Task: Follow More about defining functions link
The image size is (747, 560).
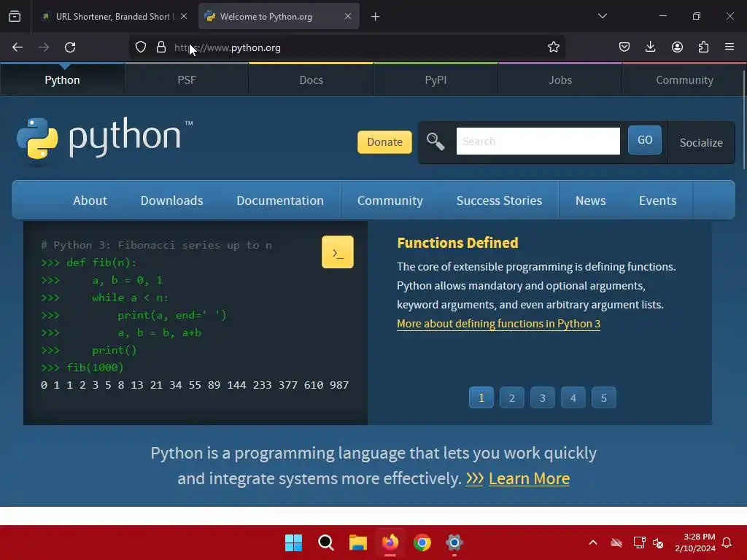Action: [498, 324]
